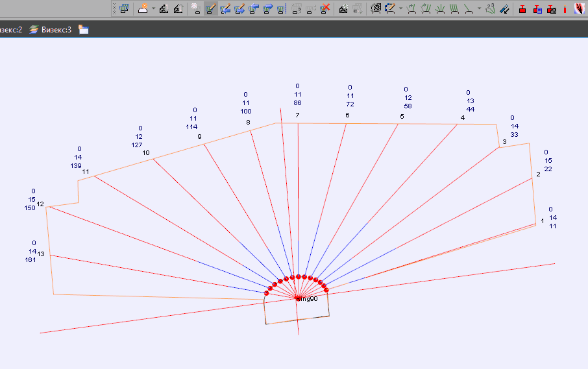Click the delete icon with red X
This screenshot has height=369, width=588.
click(x=326, y=9)
